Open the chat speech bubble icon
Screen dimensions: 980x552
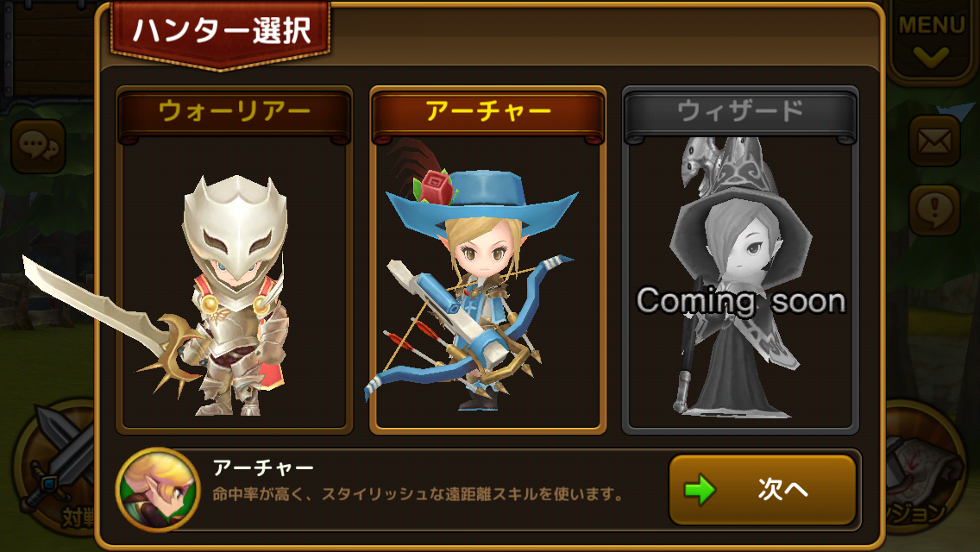pos(38,147)
